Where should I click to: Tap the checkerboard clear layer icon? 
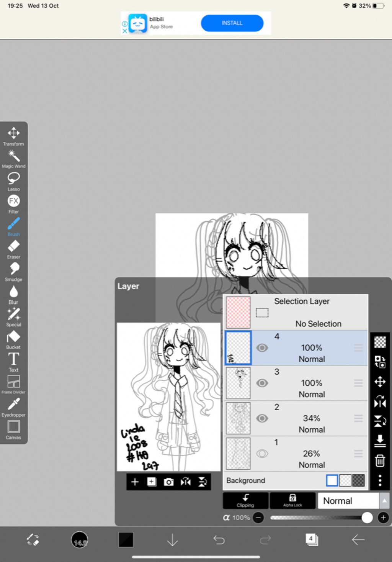pyautogui.click(x=380, y=342)
